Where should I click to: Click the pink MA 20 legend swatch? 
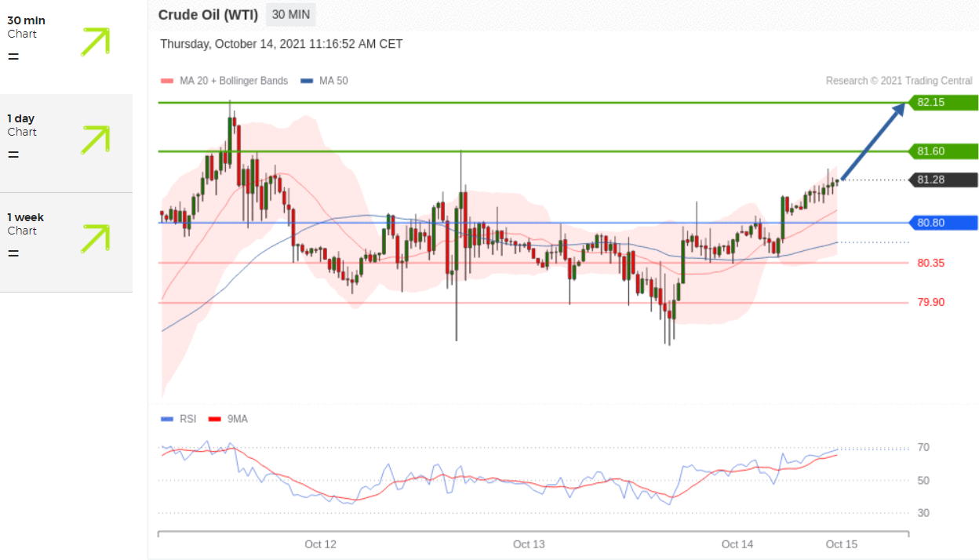[x=166, y=81]
